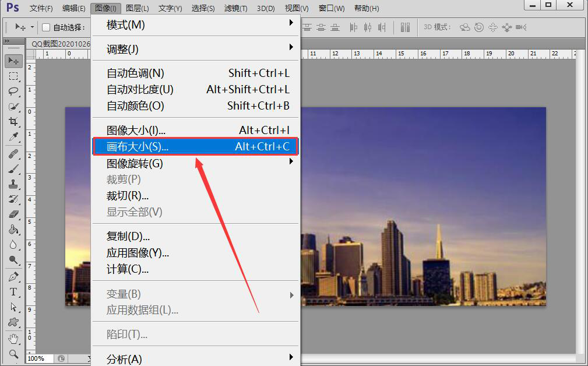
Task: Click align right edges icon
Action: [382, 27]
